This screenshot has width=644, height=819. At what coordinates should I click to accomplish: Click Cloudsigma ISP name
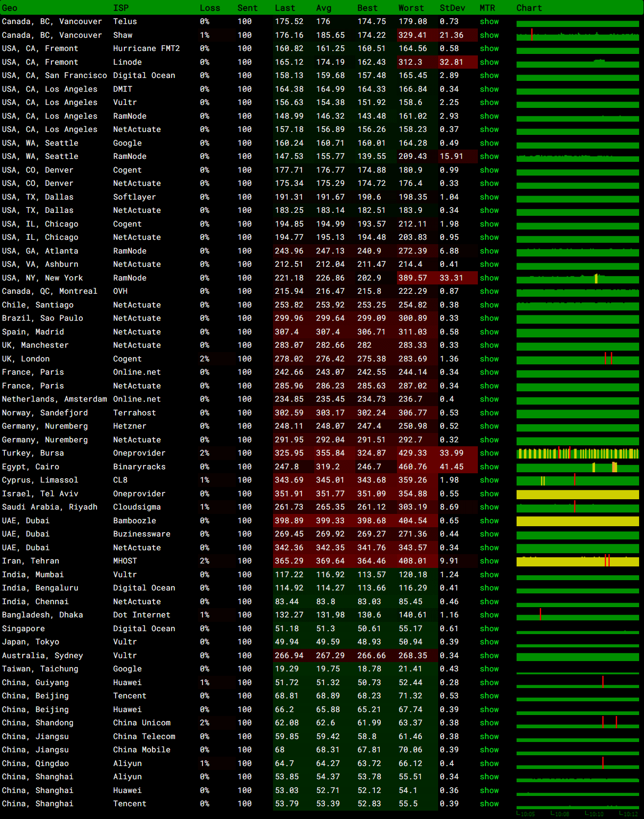(137, 507)
